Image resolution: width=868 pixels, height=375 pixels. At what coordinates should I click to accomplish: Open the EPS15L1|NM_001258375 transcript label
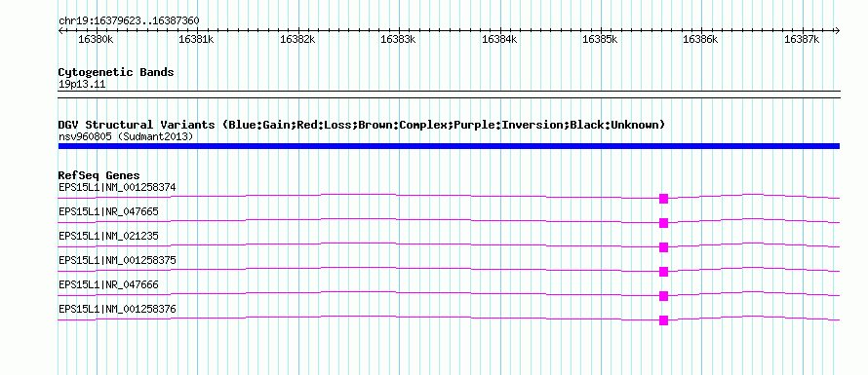click(x=117, y=260)
